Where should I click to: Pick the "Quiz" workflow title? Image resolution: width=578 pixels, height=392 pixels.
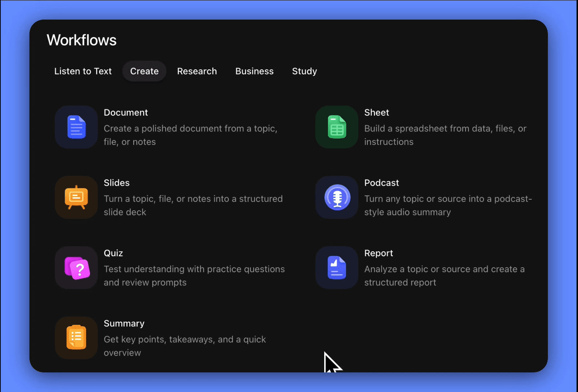click(113, 253)
